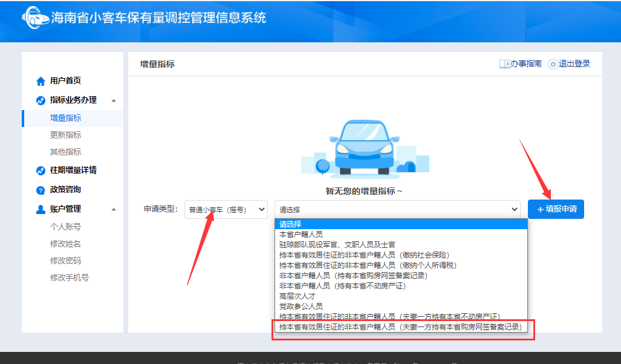Image resolution: width=621 pixels, height=364 pixels.
Task: Click the user icon beside 账户管理
Action: click(41, 210)
